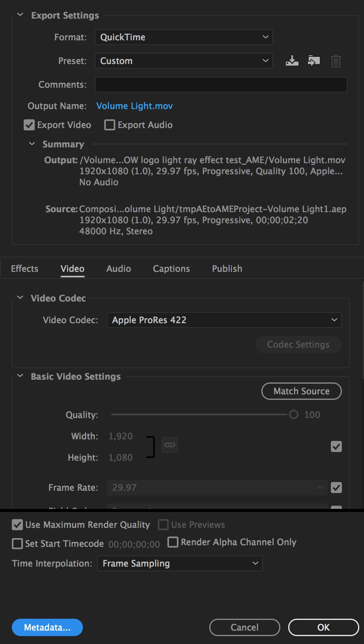364x644 pixels.
Task: Toggle width-height aspect ratio link icon
Action: 170,445
